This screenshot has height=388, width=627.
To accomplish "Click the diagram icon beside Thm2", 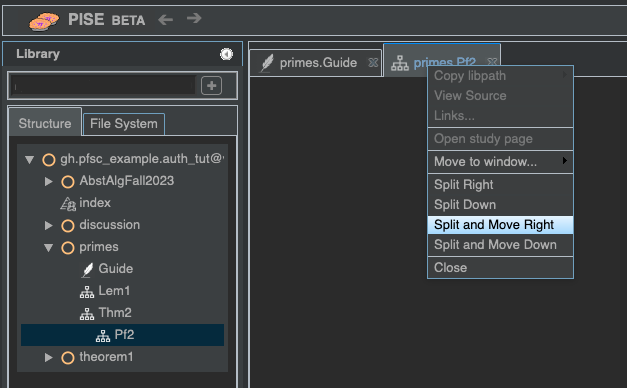I will pyautogui.click(x=87, y=314).
